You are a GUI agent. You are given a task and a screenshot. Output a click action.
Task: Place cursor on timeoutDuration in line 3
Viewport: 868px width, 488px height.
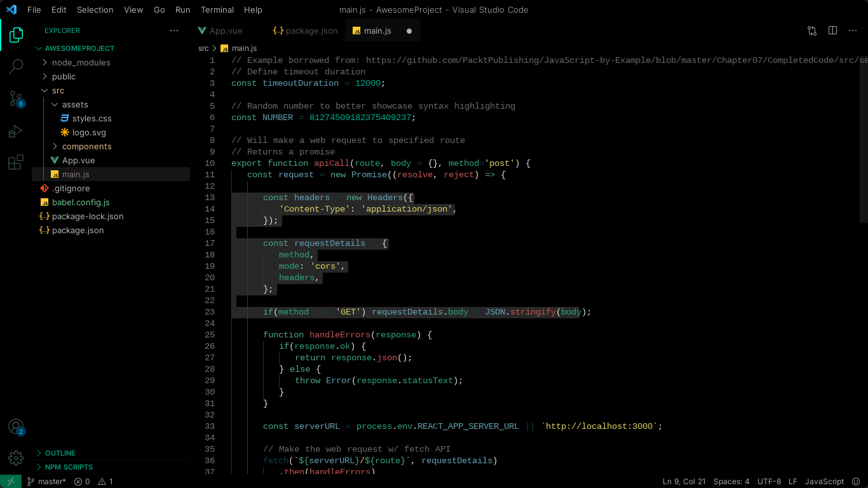coord(301,83)
